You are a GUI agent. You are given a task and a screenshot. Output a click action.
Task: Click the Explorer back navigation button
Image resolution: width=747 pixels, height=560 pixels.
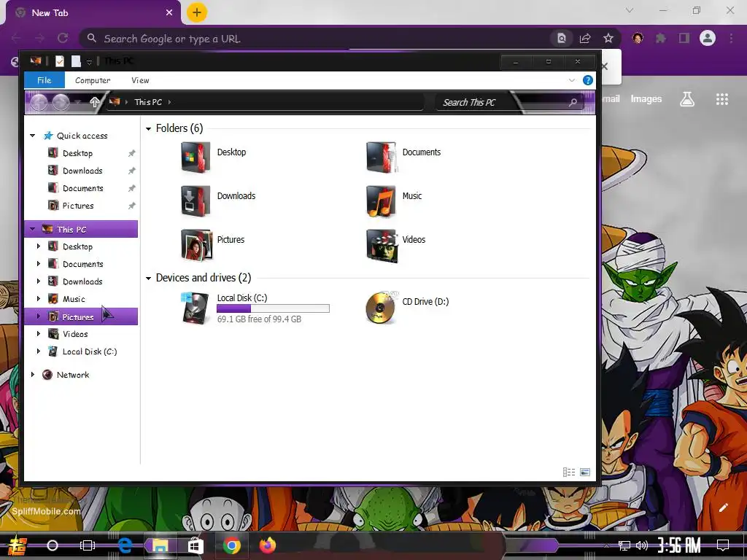pos(39,102)
